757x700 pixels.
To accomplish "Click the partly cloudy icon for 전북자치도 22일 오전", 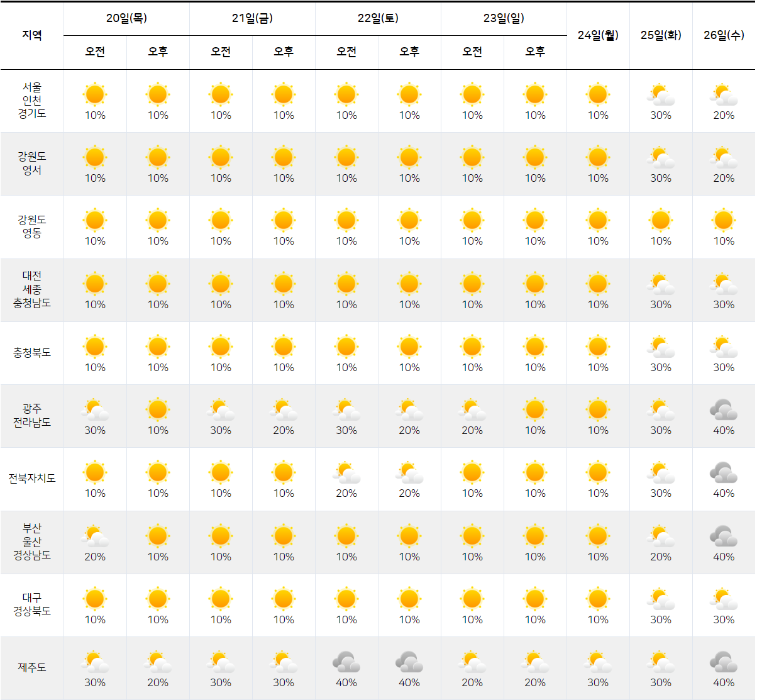I will click(346, 472).
